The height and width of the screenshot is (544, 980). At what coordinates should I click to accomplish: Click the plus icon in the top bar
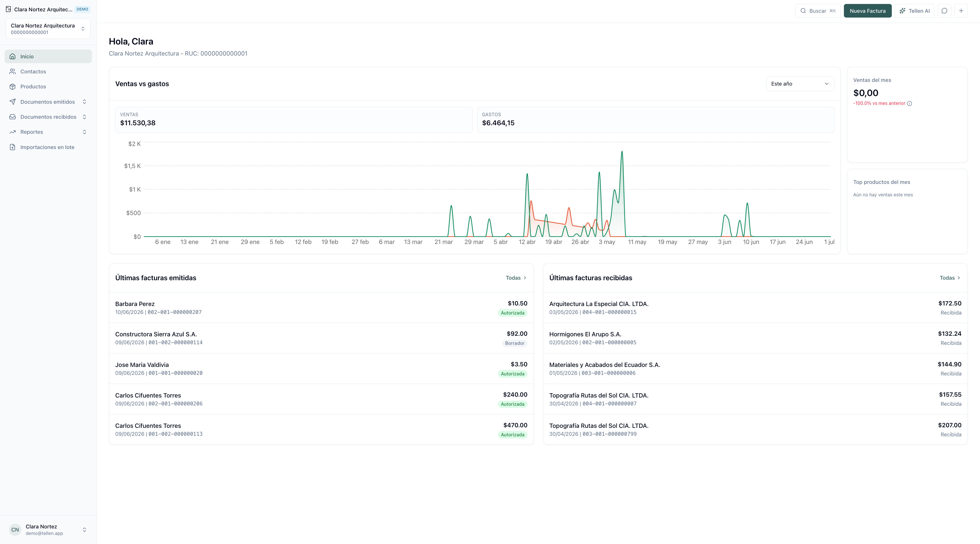(x=961, y=11)
